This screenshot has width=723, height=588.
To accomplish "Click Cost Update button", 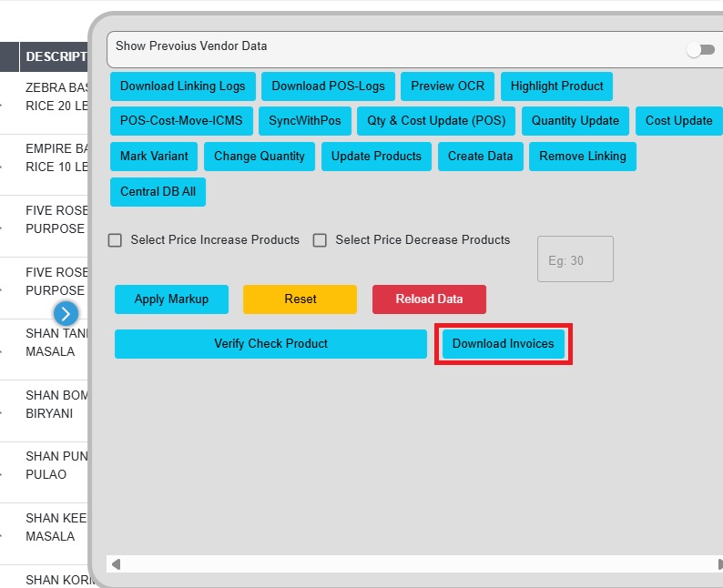I will click(x=678, y=121).
